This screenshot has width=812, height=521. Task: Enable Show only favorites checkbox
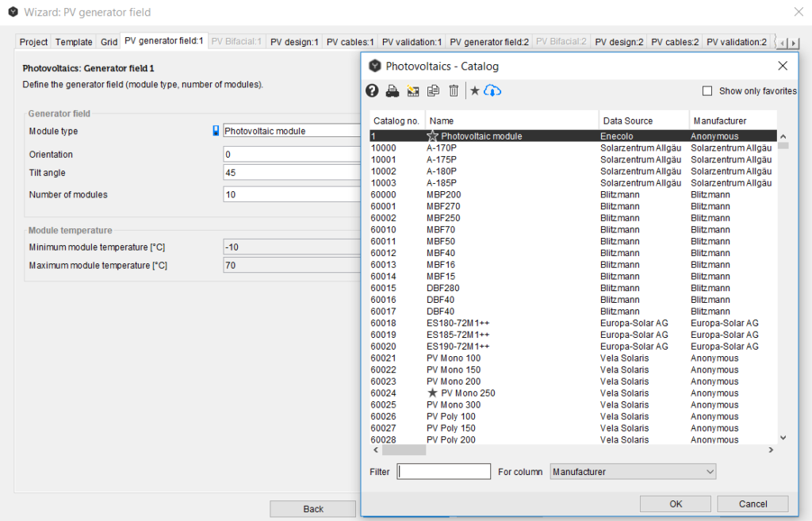click(707, 91)
